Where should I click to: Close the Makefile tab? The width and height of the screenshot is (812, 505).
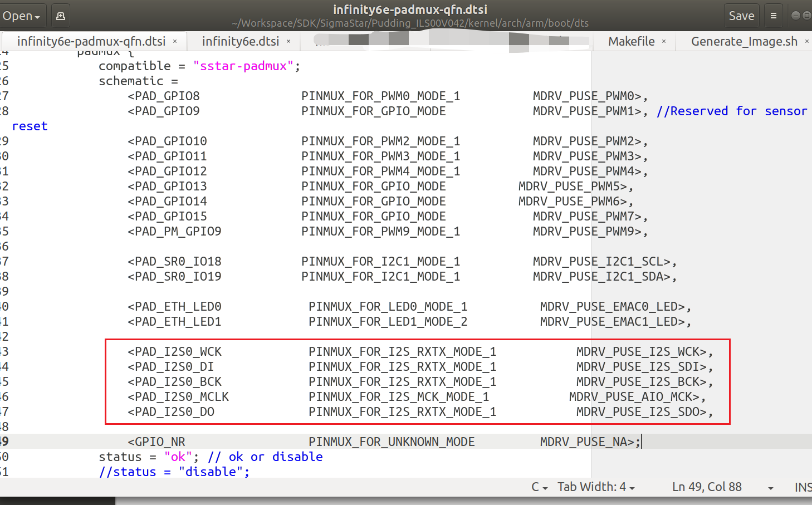[664, 41]
